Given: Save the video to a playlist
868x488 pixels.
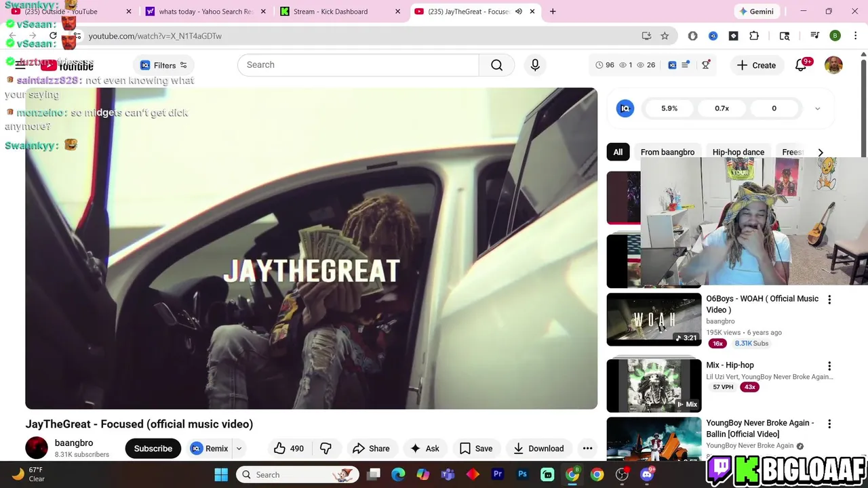Looking at the screenshot, I should (x=476, y=448).
